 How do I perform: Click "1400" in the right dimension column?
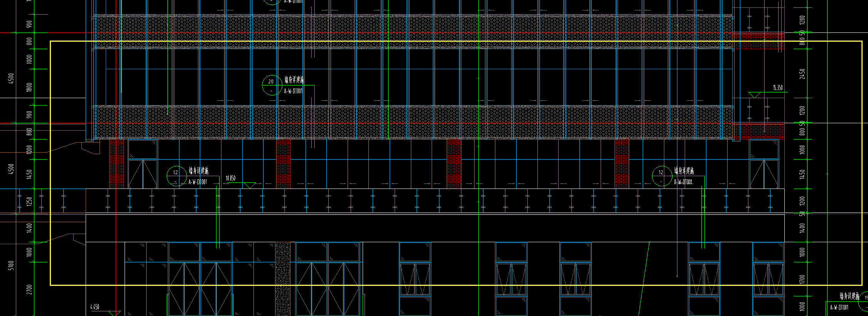pyautogui.click(x=802, y=228)
